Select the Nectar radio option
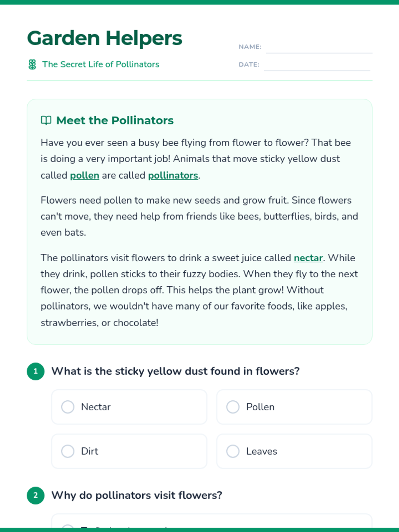399x532 pixels. pos(68,407)
